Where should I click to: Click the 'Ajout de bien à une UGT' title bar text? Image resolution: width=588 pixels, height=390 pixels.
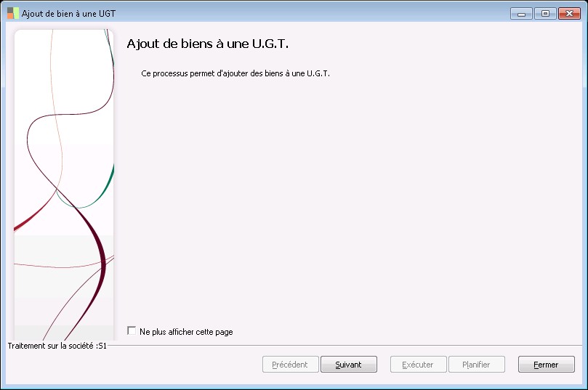tap(68, 14)
